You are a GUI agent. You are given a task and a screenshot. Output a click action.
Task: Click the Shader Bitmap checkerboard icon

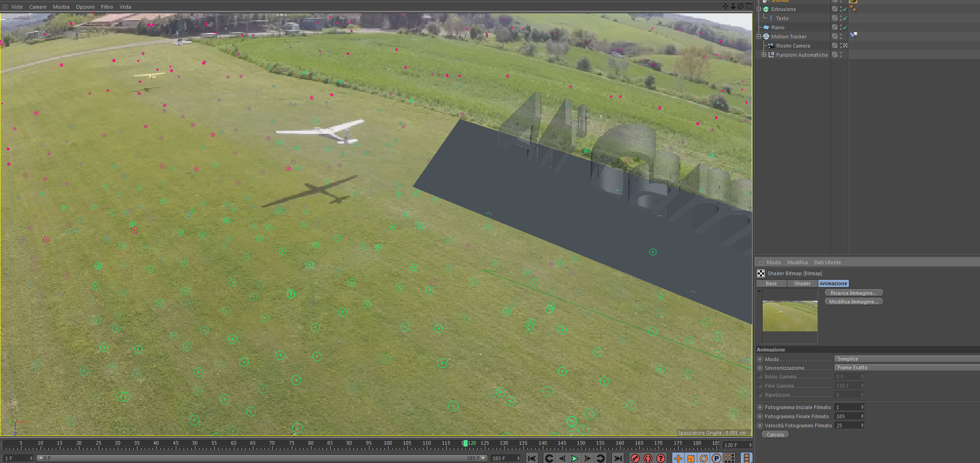761,273
